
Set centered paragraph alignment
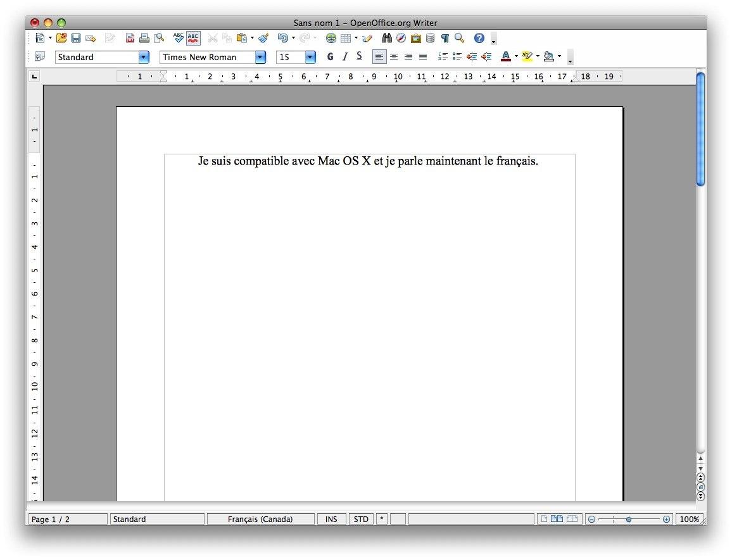394,57
